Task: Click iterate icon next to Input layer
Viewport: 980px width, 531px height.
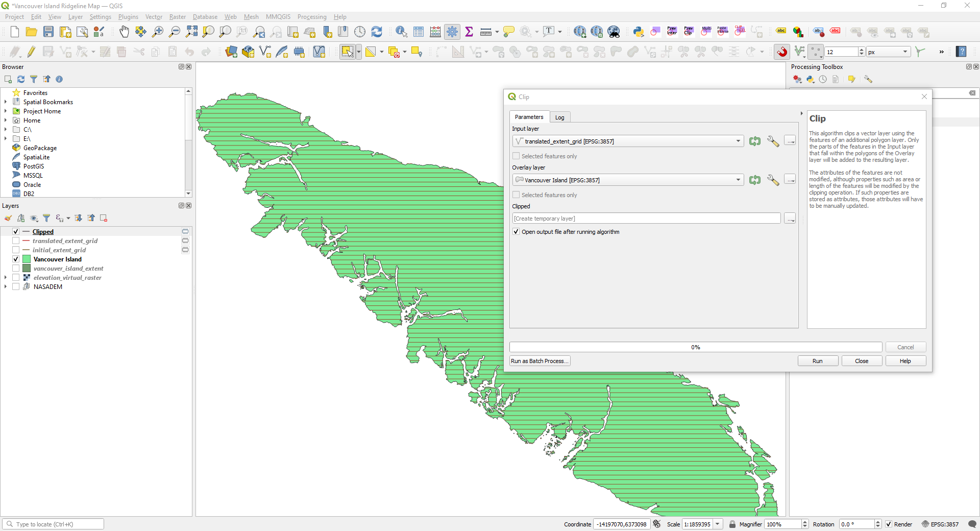Action: pyautogui.click(x=755, y=141)
